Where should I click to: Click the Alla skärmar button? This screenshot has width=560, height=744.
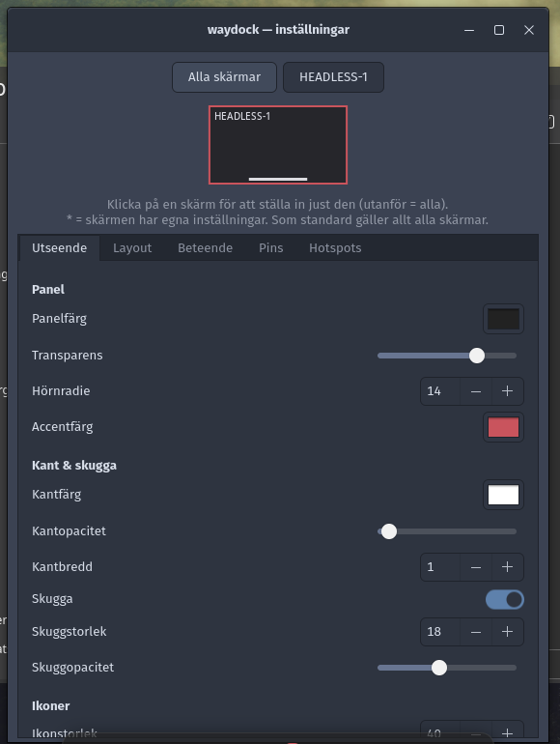[224, 77]
